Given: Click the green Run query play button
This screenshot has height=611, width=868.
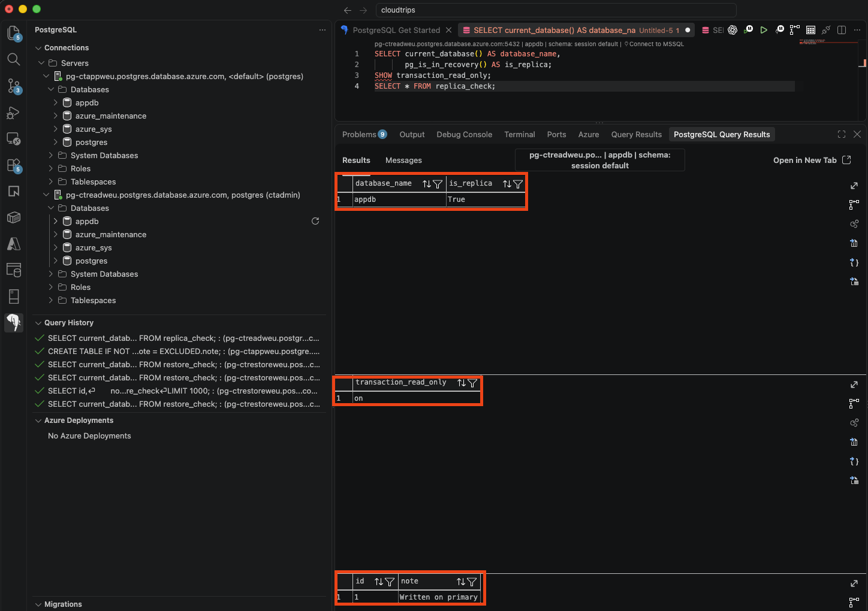Looking at the screenshot, I should (764, 30).
